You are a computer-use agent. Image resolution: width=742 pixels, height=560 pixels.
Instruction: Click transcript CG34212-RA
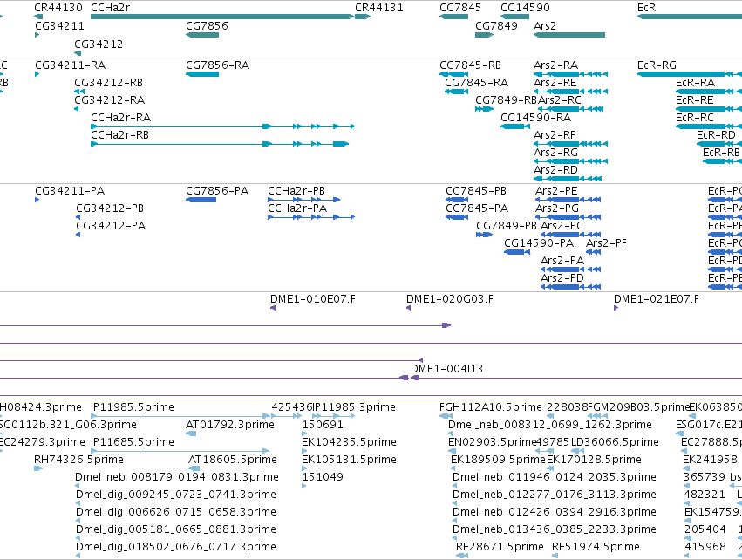pyautogui.click(x=76, y=109)
